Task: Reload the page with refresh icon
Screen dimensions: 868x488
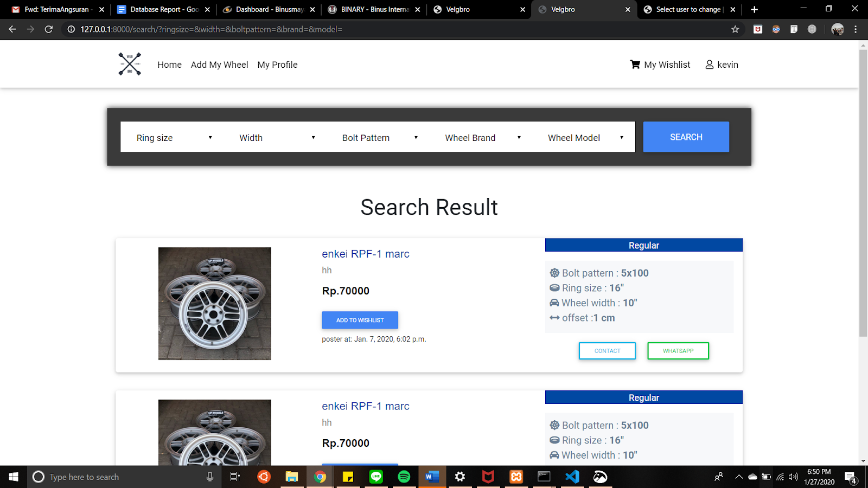Action: (x=49, y=29)
